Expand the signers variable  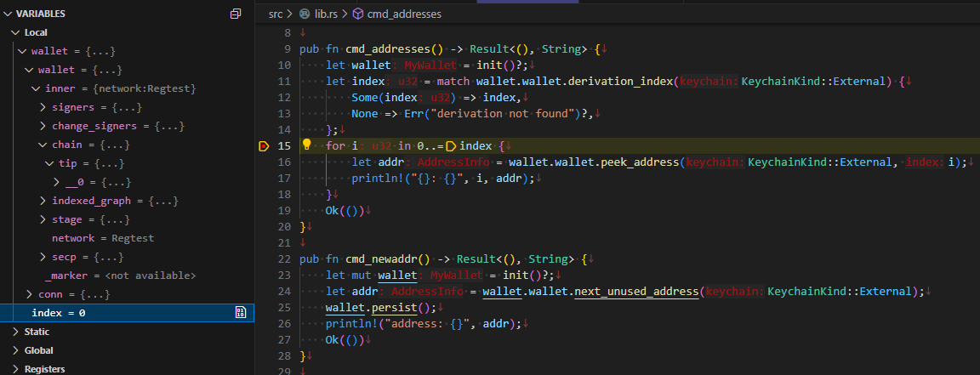coord(43,107)
